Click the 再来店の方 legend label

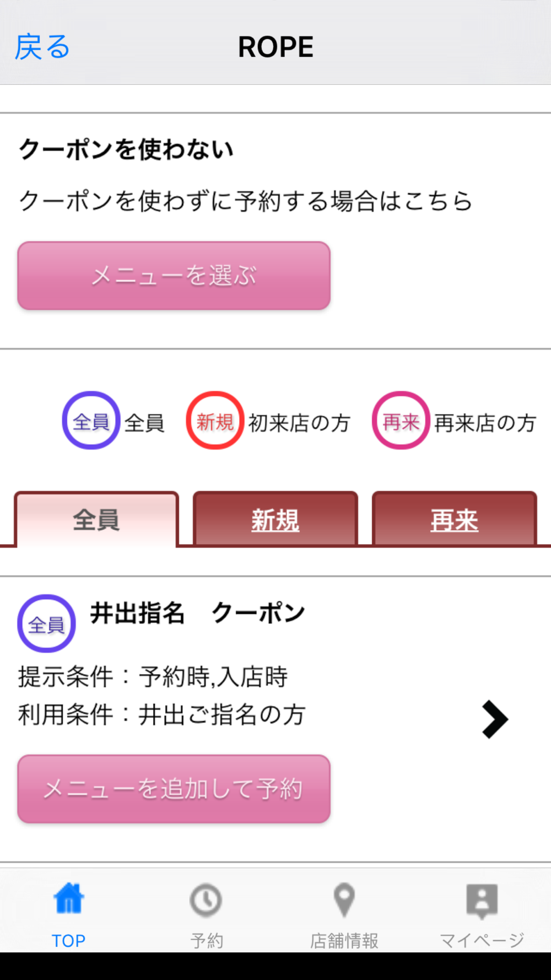(485, 423)
